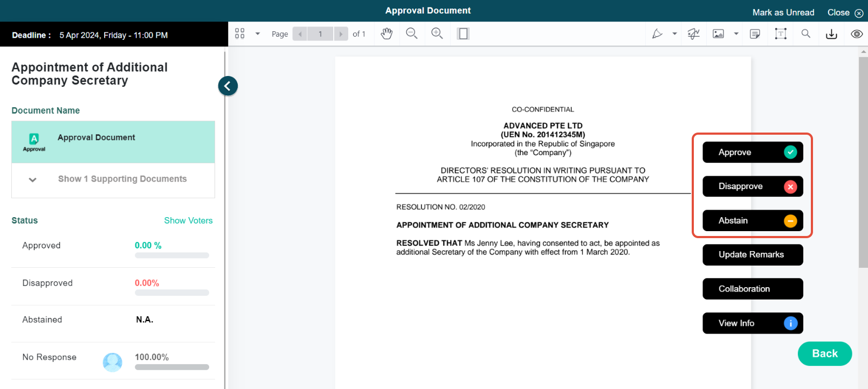Screen dimensions: 868x389
Task: Add a sticky note comment
Action: [x=755, y=34]
